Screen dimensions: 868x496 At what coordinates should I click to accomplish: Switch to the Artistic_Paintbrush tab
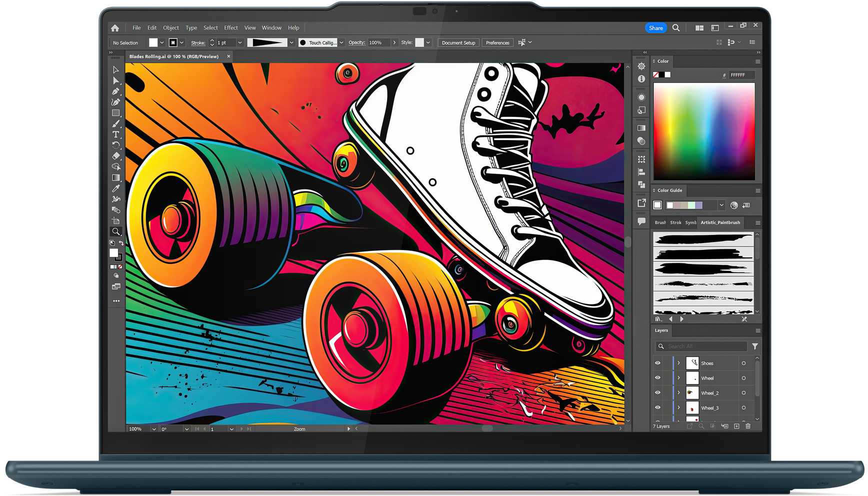pos(720,222)
